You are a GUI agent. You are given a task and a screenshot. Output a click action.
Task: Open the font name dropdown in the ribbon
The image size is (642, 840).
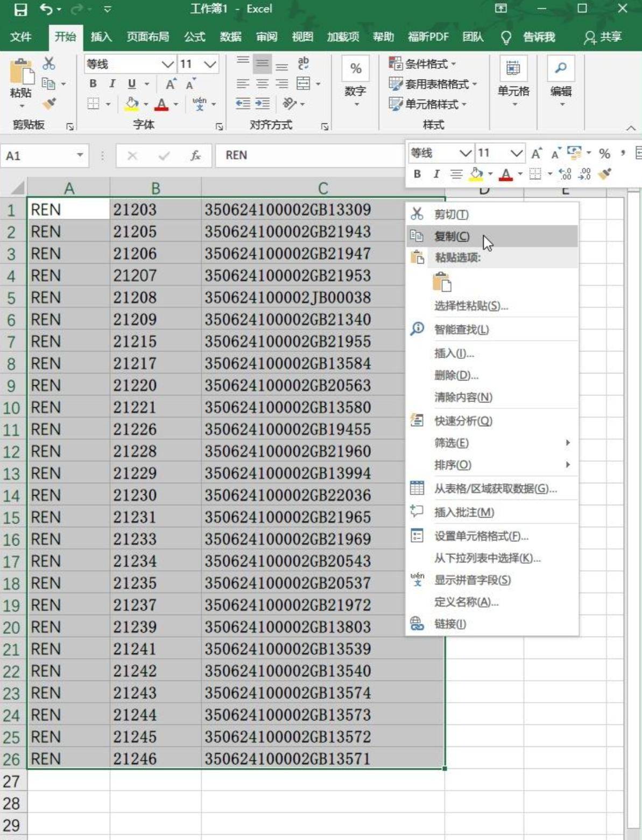click(x=167, y=64)
